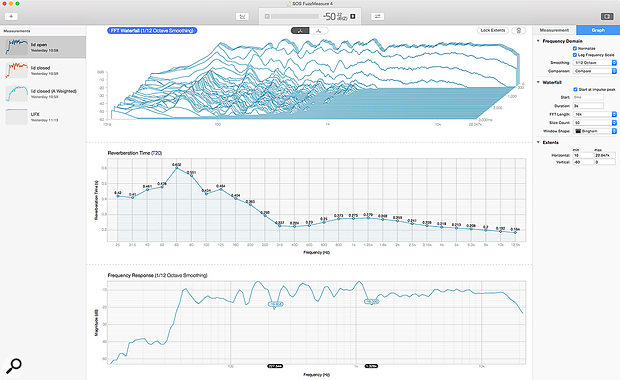Image resolution: width=620 pixels, height=380 pixels.
Task: Click the input channel button beside -50 readout
Action: (x=353, y=16)
